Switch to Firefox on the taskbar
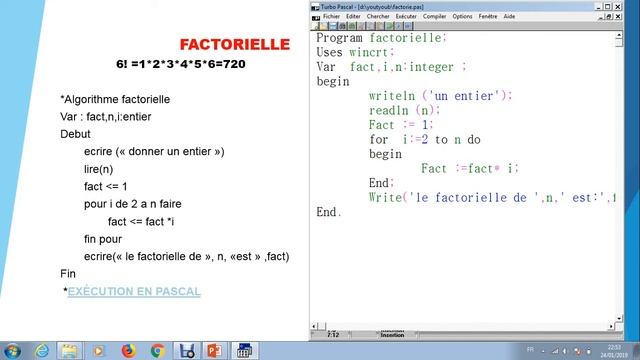 coord(129,351)
